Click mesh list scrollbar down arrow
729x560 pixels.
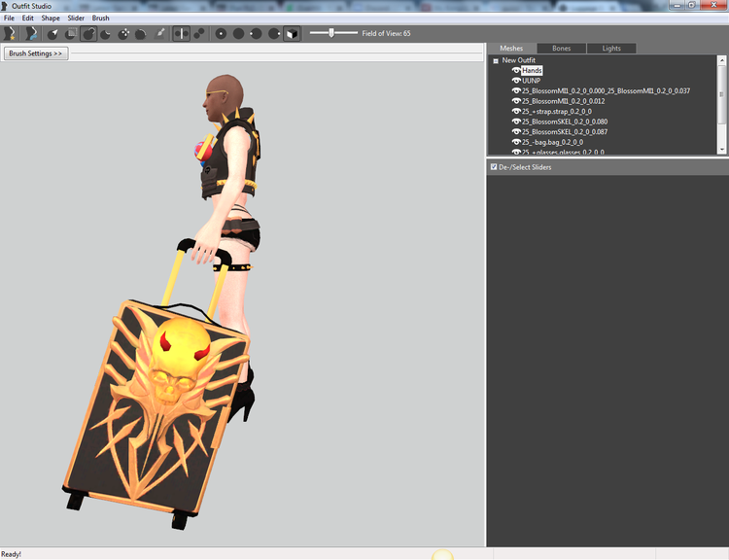721,150
